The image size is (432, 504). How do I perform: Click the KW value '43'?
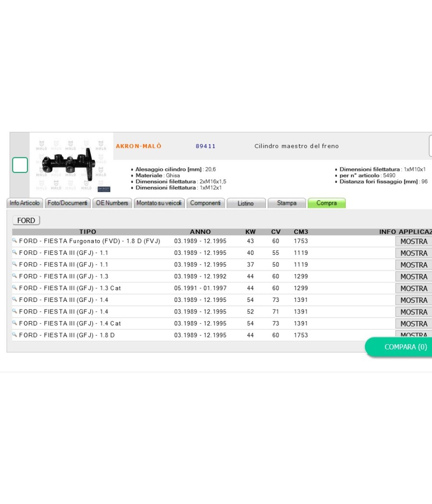tap(251, 241)
